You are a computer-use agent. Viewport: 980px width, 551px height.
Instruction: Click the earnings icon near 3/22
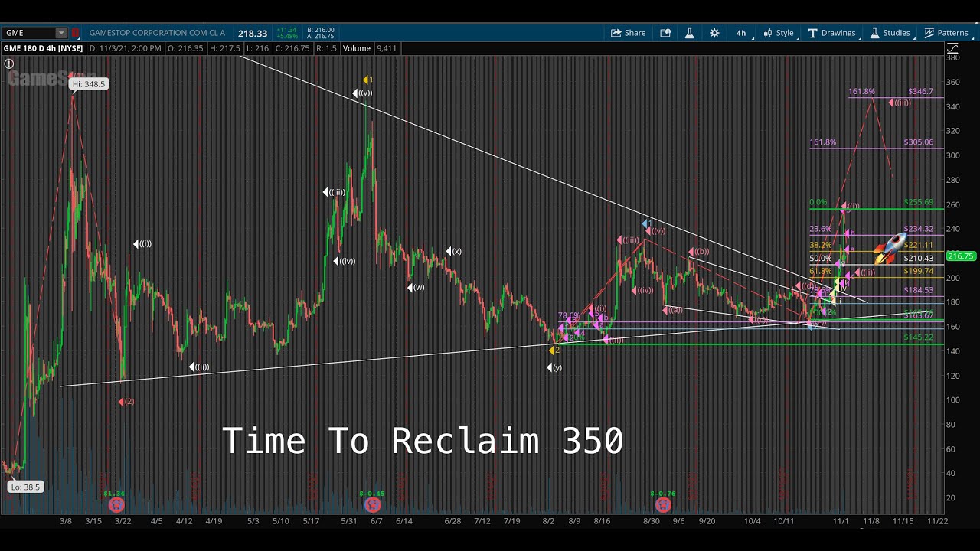tap(116, 505)
